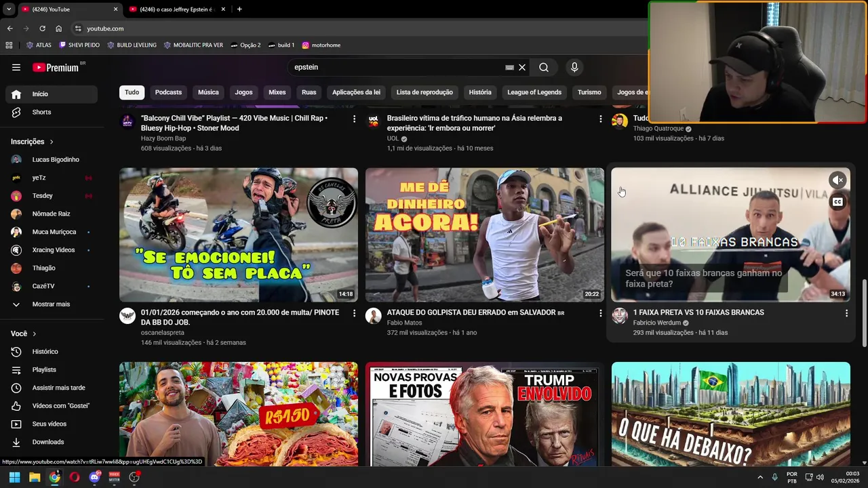Open the on-screen keyboard icon in search box

[x=509, y=67]
